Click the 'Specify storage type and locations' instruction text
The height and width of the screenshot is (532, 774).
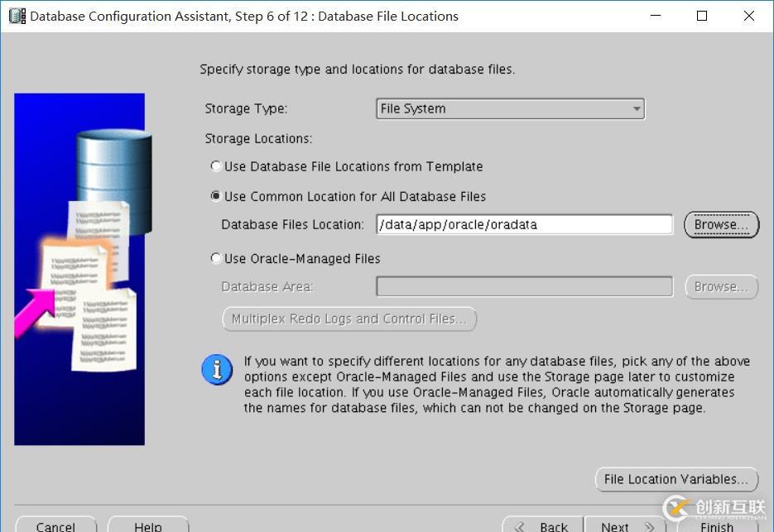point(358,69)
